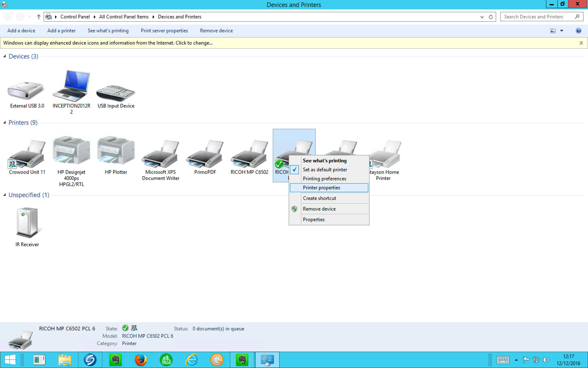Click the taskbar clock showing 12:17
Image resolution: width=588 pixels, height=368 pixels.
coord(568,360)
